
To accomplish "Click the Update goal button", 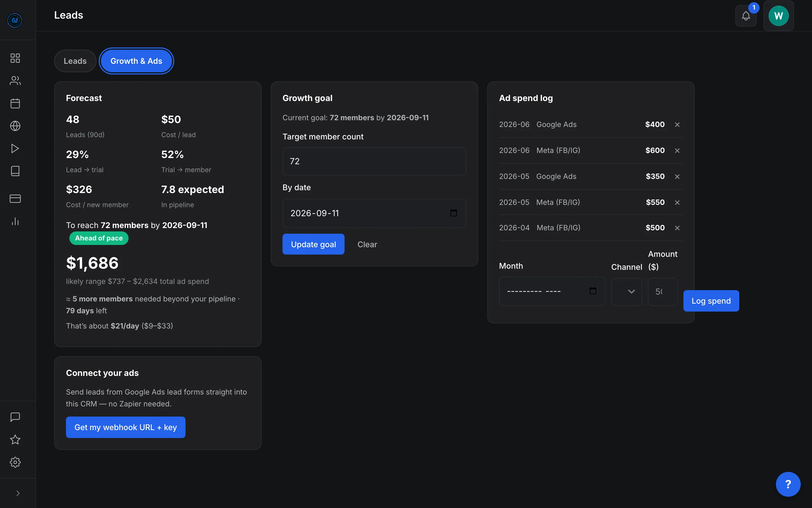I will [314, 244].
